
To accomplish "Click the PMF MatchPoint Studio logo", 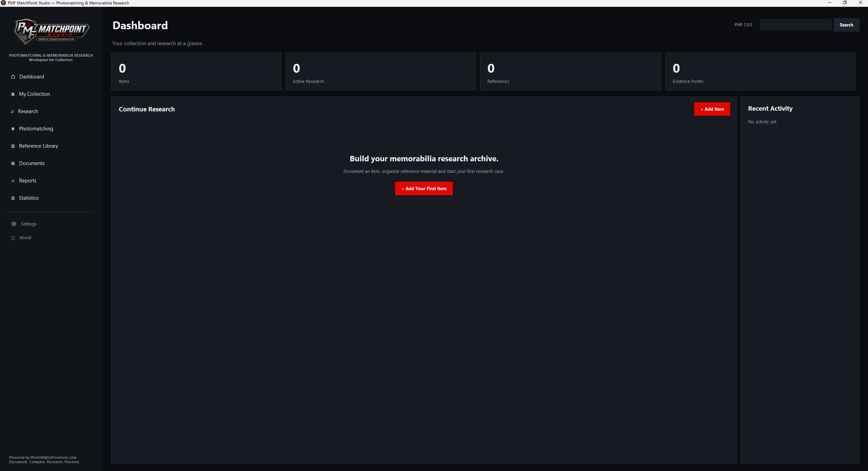I will tap(51, 31).
